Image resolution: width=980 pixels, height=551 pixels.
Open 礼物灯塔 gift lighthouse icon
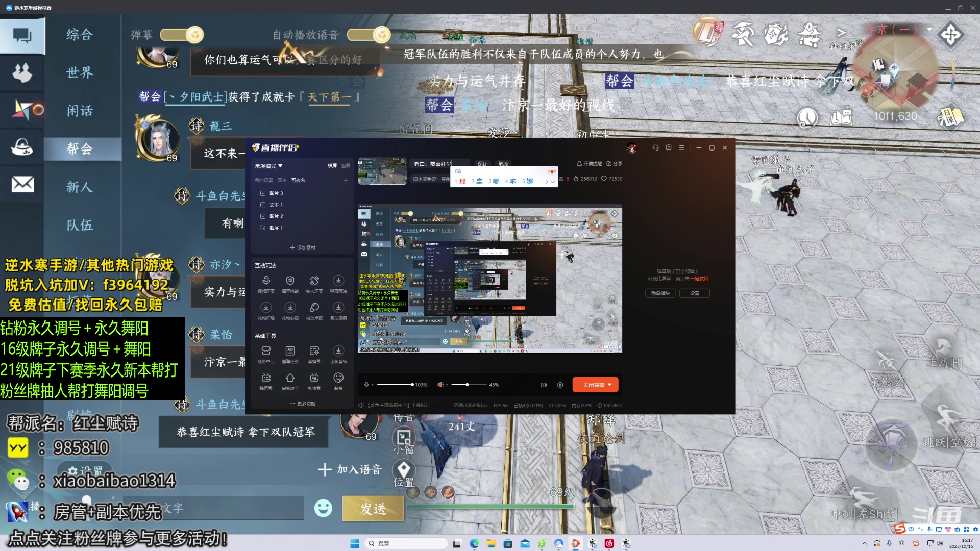[266, 311]
